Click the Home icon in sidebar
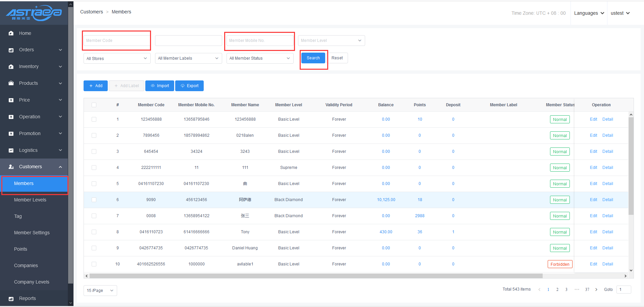This screenshot has width=644, height=307. (x=11, y=33)
